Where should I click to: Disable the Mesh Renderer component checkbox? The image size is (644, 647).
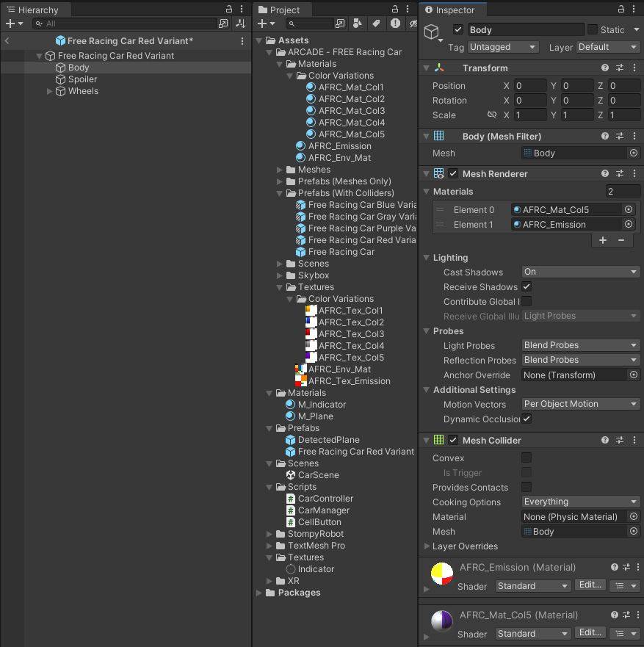coord(453,174)
